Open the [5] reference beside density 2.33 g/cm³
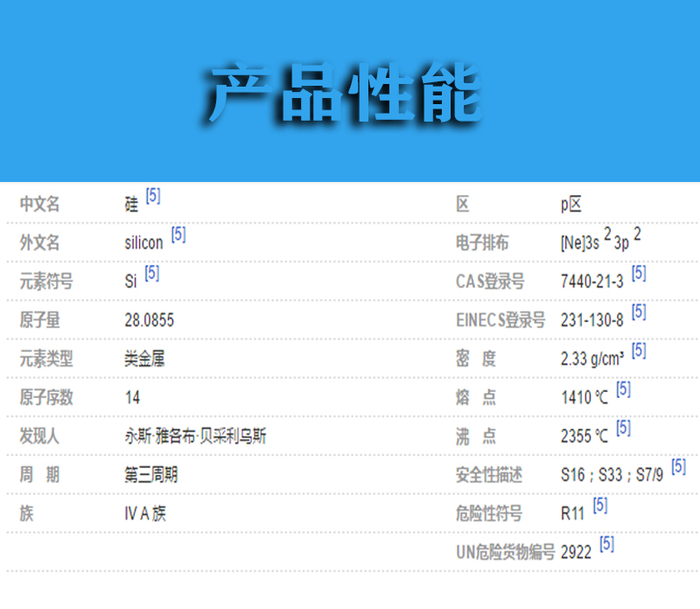This screenshot has height=609, width=700. (x=639, y=351)
